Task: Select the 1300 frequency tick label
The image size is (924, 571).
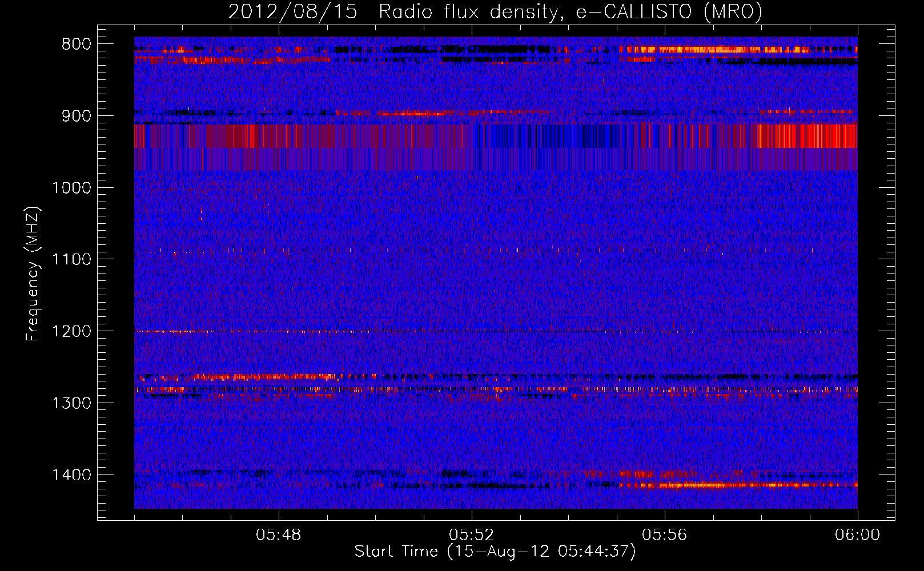Action: click(72, 403)
